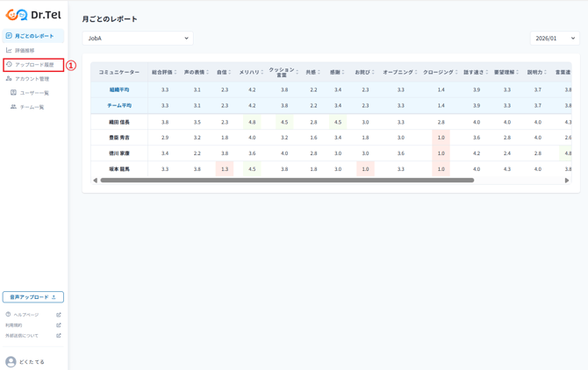
Task: Toggle sort on クロージング column
Action: (x=441, y=72)
